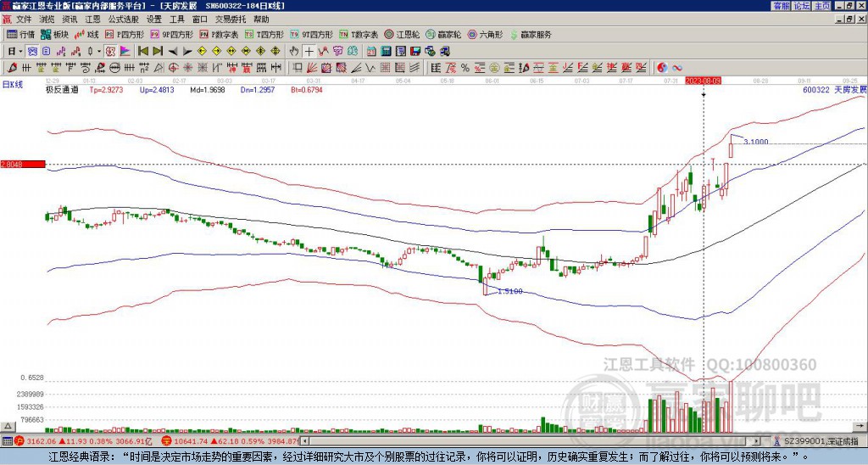Click the percent sign tool

coord(465,68)
